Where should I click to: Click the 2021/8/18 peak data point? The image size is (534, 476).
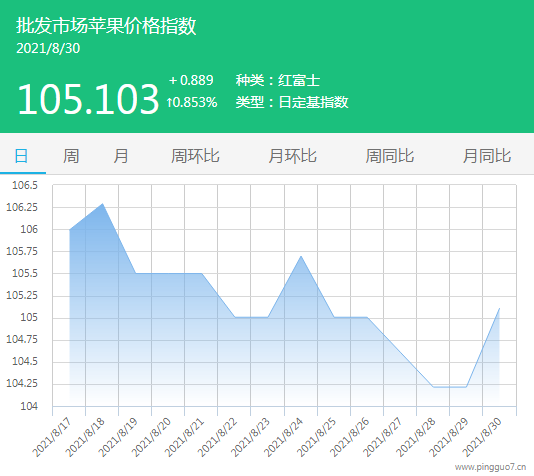click(x=103, y=204)
